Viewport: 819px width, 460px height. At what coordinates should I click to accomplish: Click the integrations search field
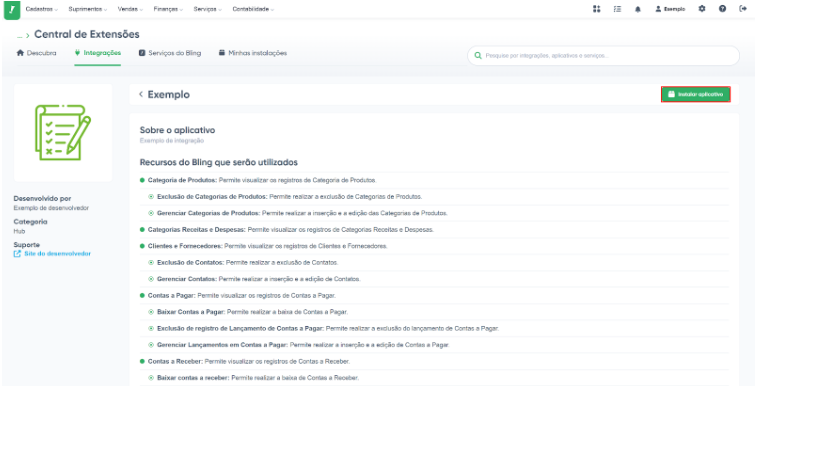(x=603, y=56)
